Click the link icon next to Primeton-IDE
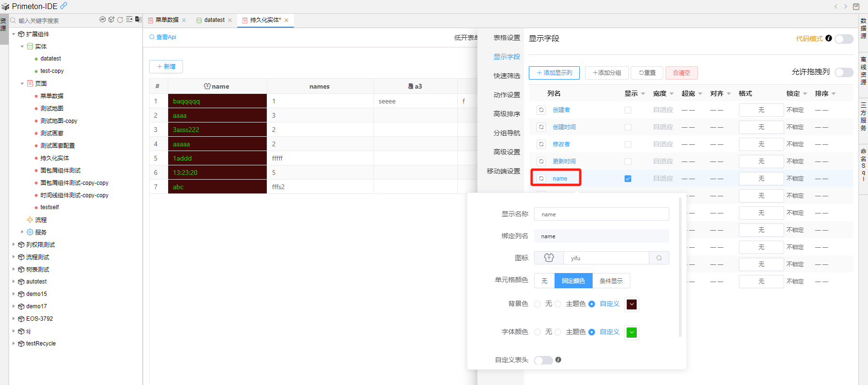 pos(63,6)
